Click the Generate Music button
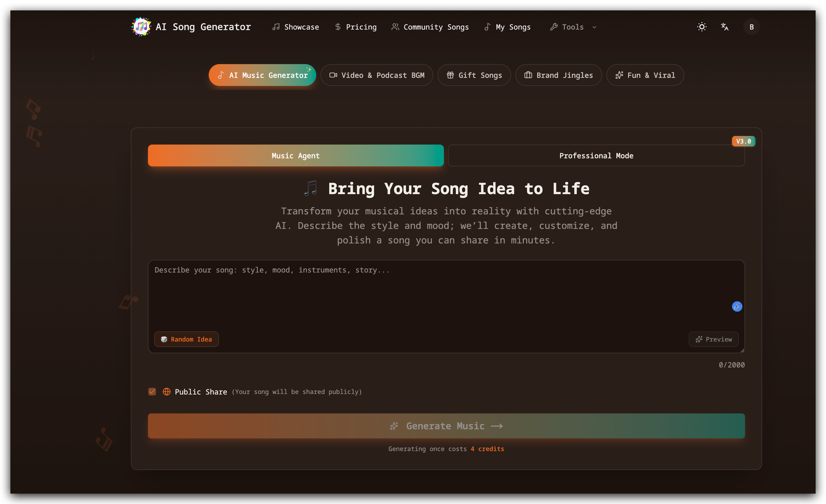The height and width of the screenshot is (504, 826). coord(446,426)
